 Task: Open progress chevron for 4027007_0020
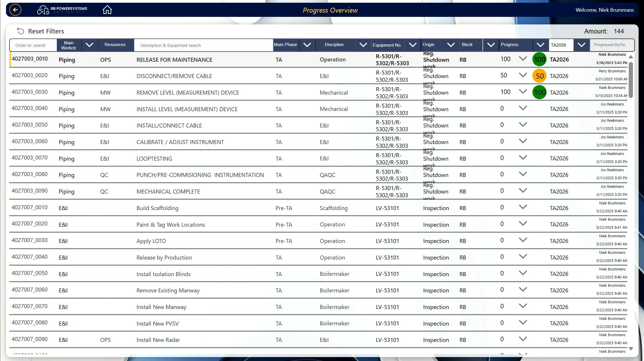523,224
